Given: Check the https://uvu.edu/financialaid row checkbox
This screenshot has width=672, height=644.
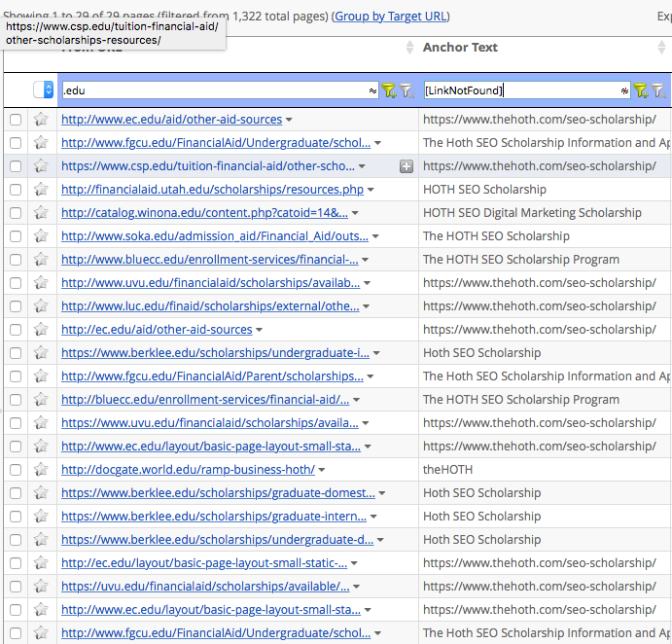Looking at the screenshot, I should click(x=16, y=586).
